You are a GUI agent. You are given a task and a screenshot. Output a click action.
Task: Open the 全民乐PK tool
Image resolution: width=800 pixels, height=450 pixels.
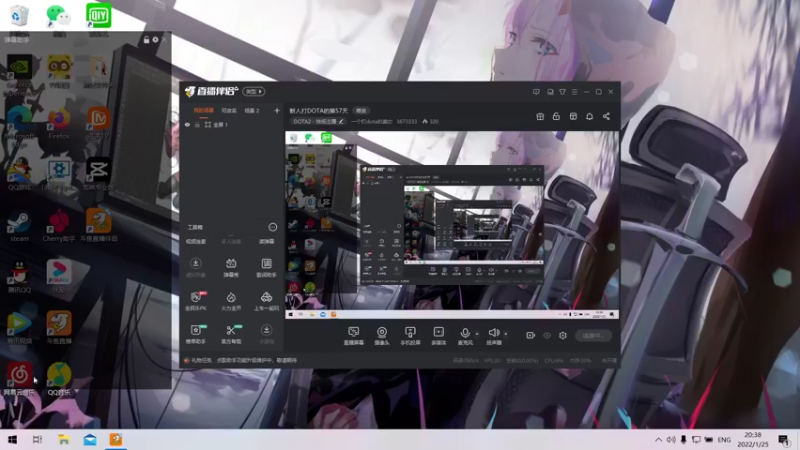coord(196,301)
